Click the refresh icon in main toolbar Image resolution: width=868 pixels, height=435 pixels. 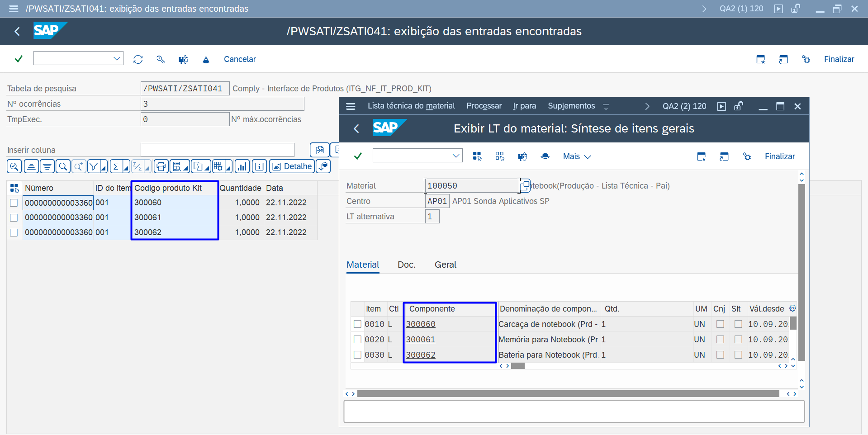click(x=138, y=59)
